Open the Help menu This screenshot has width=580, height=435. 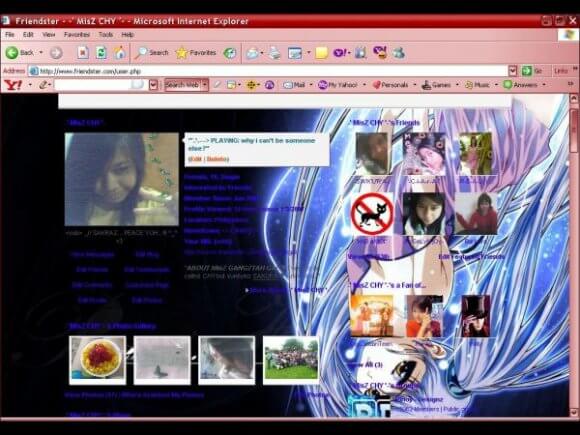pos(127,35)
